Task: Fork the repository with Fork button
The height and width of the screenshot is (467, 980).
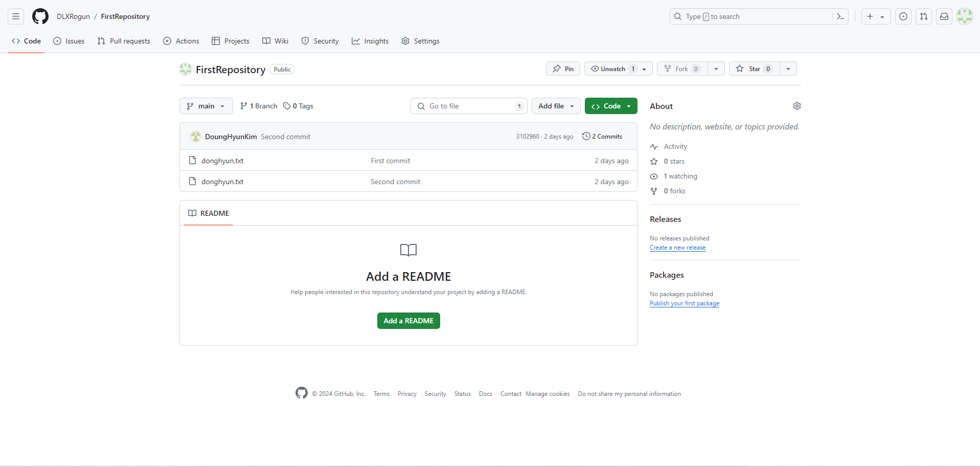Action: (682, 69)
